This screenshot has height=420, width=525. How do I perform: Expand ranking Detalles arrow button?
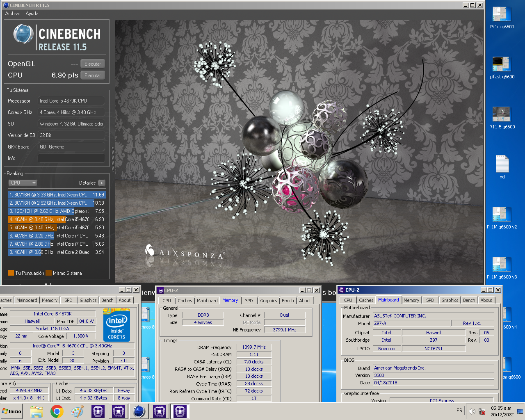(x=102, y=183)
